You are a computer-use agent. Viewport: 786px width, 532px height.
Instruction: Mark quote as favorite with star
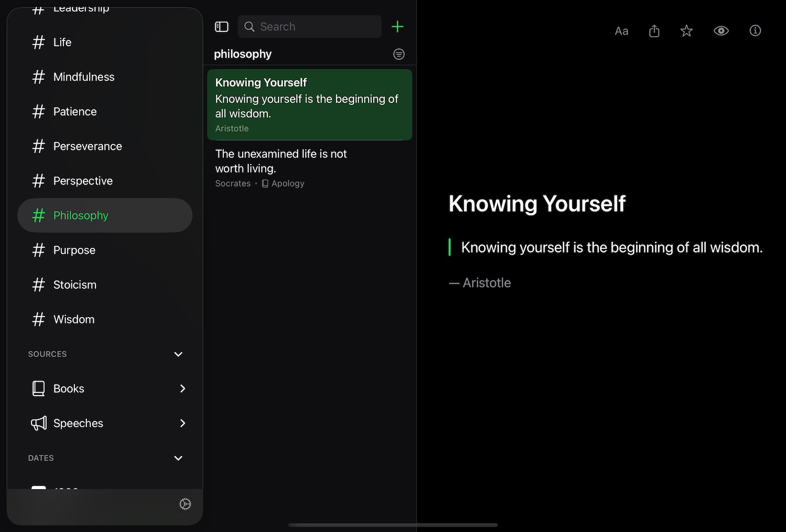686,31
